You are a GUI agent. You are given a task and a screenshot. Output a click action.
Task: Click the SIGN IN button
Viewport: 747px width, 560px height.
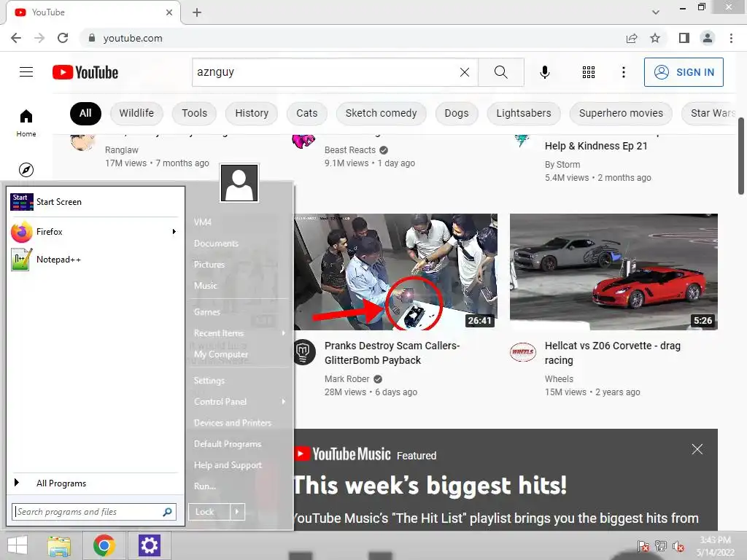pos(684,72)
